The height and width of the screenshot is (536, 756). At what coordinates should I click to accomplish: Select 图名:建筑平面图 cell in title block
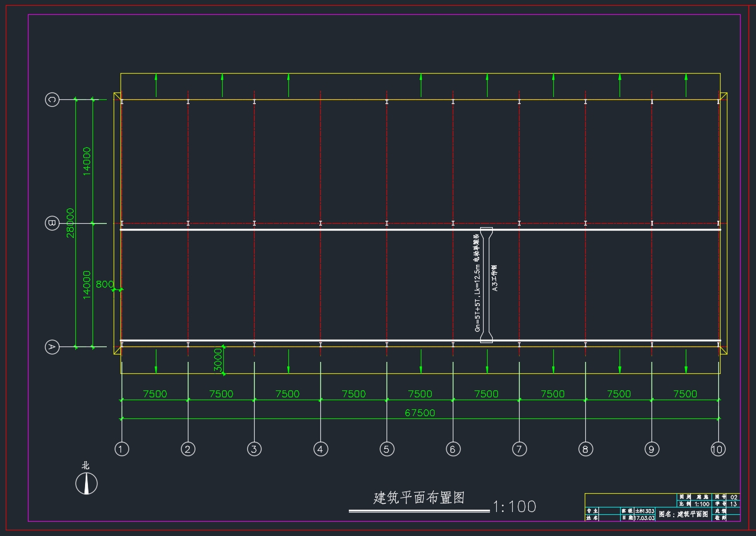point(683,514)
